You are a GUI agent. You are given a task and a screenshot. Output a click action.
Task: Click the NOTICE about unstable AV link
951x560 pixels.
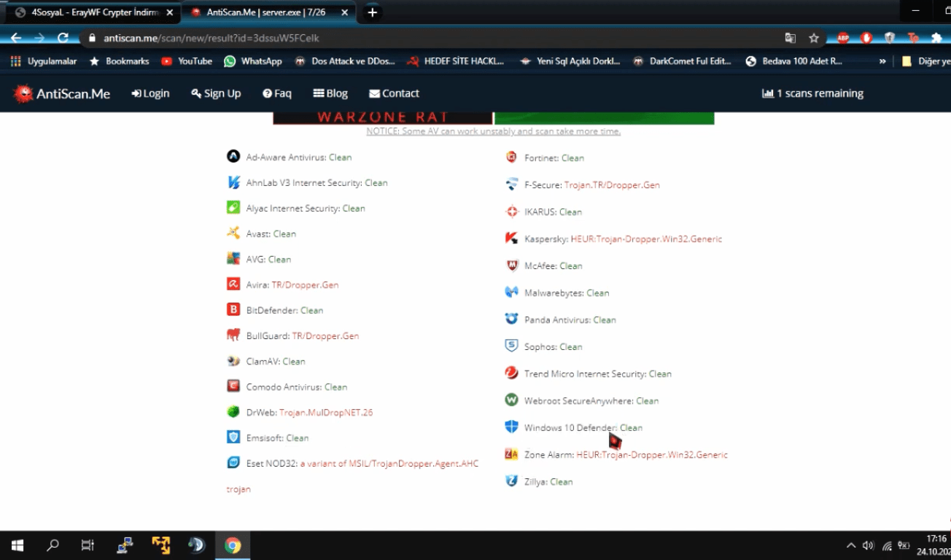tap(494, 131)
